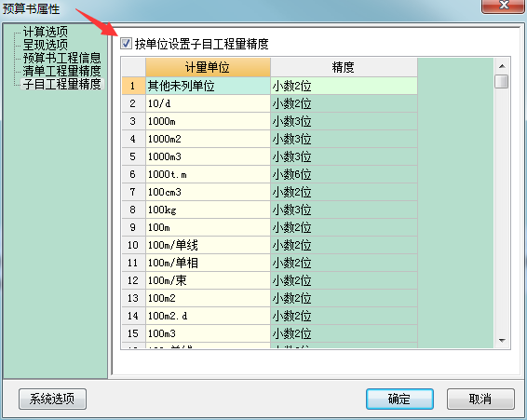527x420 pixels.
Task: Select the 1000m2 unit cell
Action: pos(208,139)
